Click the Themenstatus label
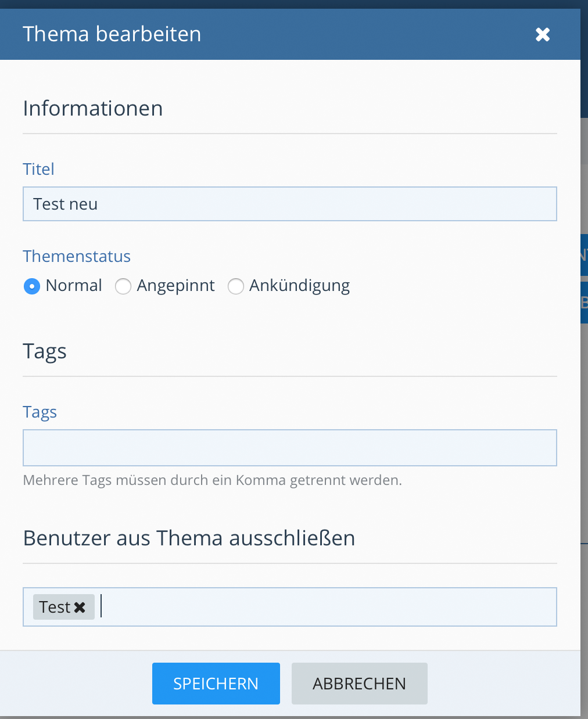 coord(77,256)
